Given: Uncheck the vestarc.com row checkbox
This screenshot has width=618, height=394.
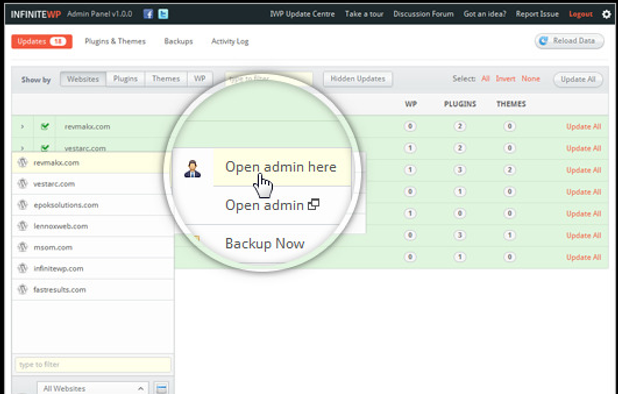Looking at the screenshot, I should pos(45,148).
